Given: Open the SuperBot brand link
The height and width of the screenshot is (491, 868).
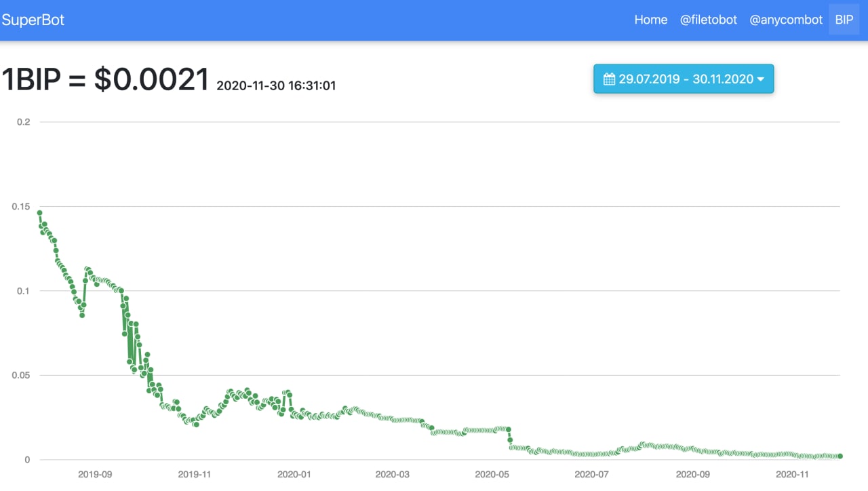Looking at the screenshot, I should [33, 20].
